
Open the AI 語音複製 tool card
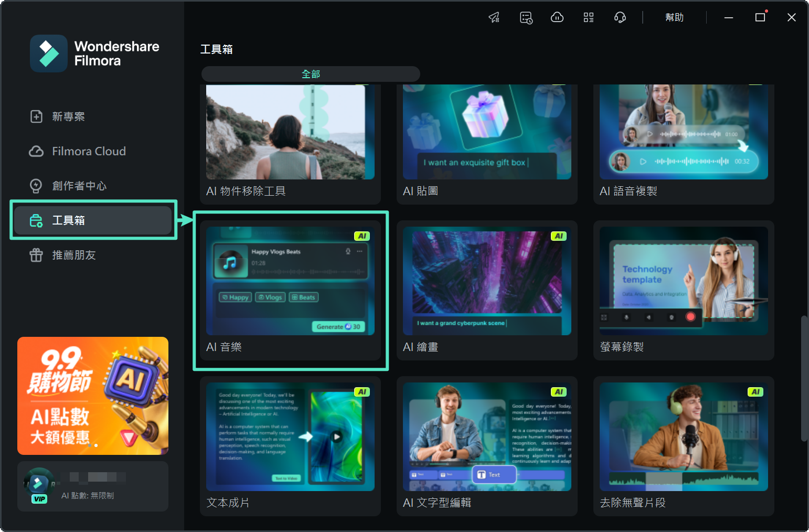(684, 144)
